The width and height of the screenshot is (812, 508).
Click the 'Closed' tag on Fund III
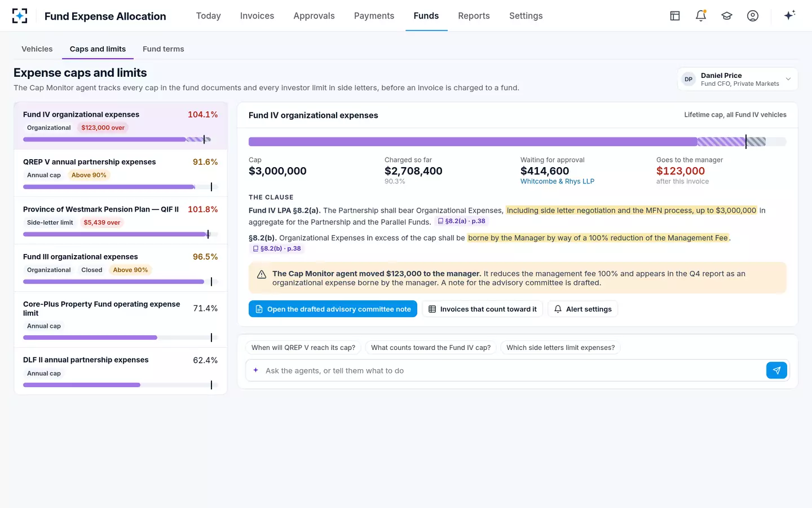tap(91, 270)
